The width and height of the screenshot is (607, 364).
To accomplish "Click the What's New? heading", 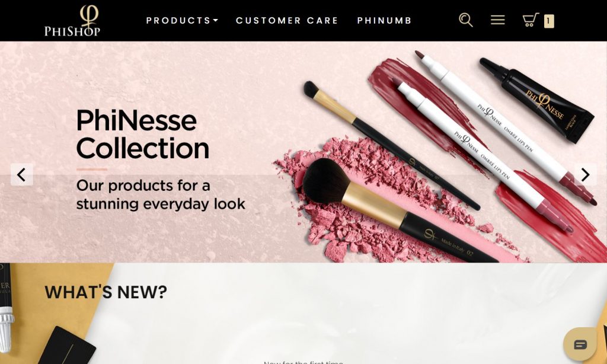I will coord(106,292).
